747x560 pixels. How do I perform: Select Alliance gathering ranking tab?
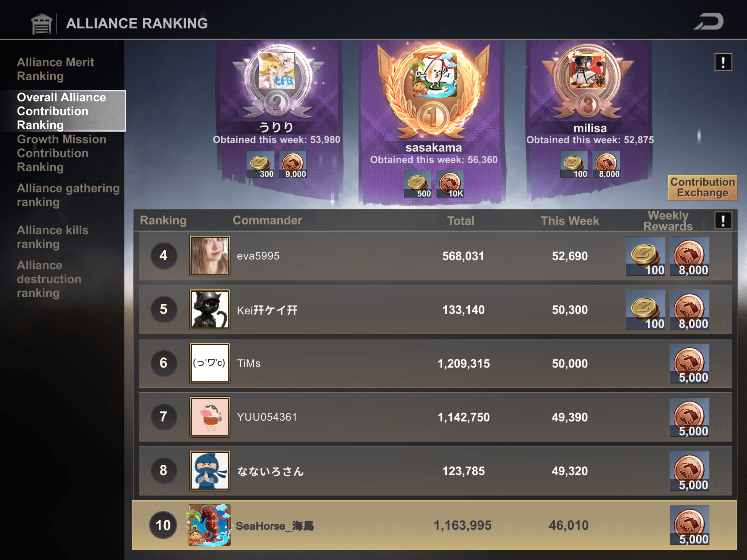68,195
